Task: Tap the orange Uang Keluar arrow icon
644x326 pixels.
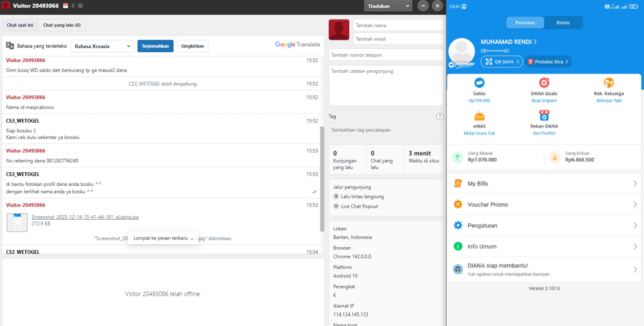Action: pos(555,157)
